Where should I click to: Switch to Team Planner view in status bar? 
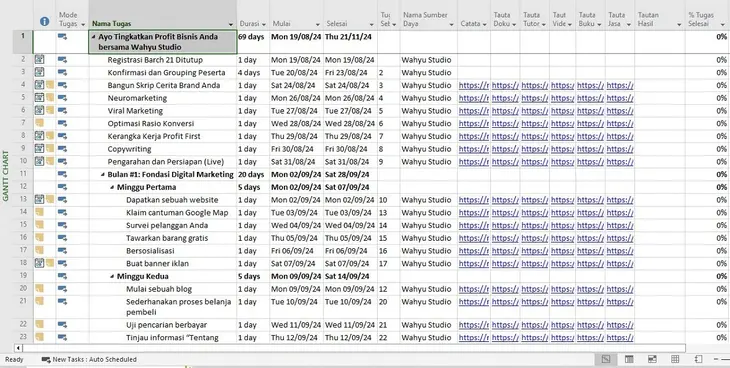652,359
